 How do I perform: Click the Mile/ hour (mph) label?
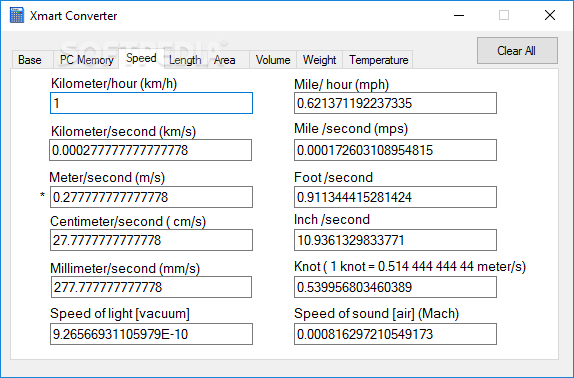click(x=341, y=85)
